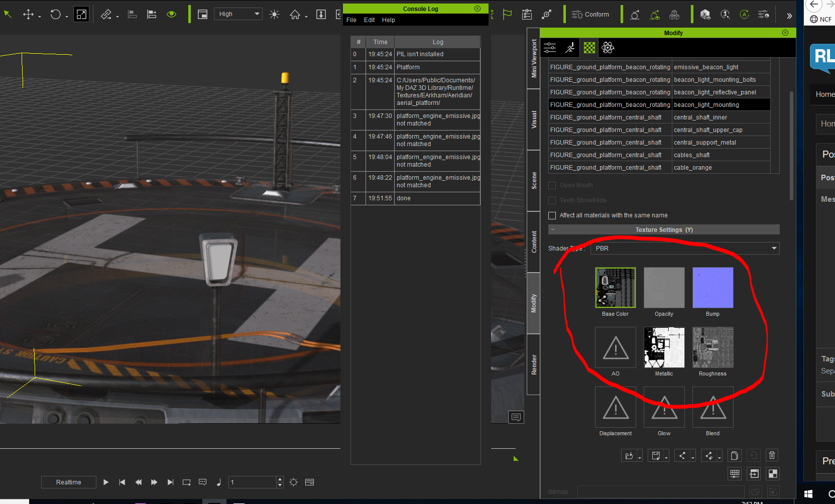Click the Realtime button

[69, 482]
